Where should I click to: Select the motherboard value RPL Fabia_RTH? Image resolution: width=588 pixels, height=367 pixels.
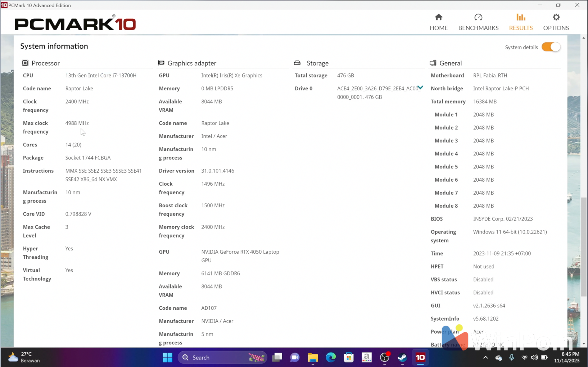point(490,76)
